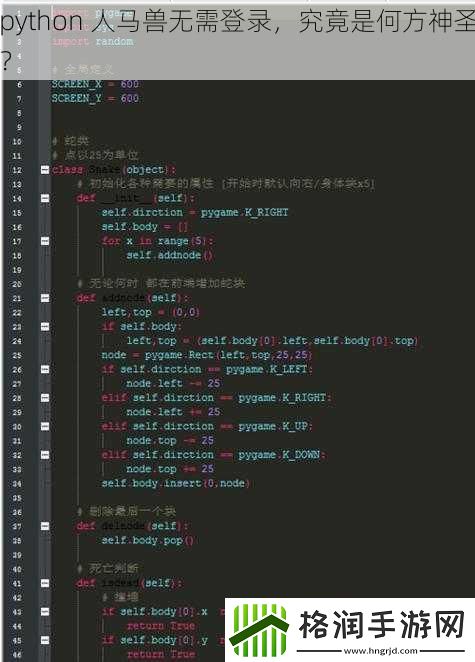
Task: Click 'self.dirction = pygame.K_RIGHT' on line 15
Action: (x=195, y=212)
